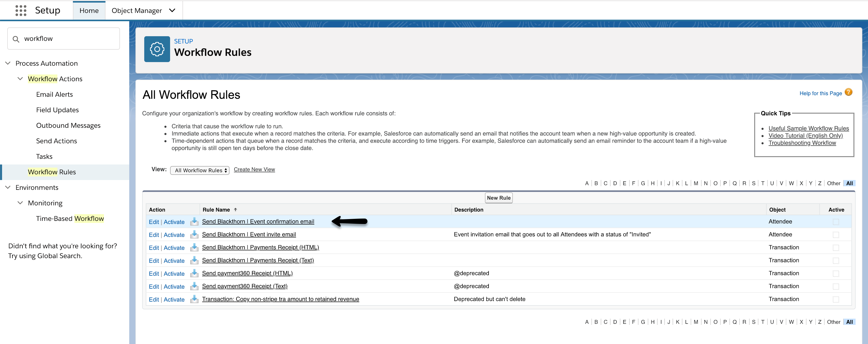
Task: Click the Setup gear icon beside Workflow Rules
Action: [x=157, y=49]
